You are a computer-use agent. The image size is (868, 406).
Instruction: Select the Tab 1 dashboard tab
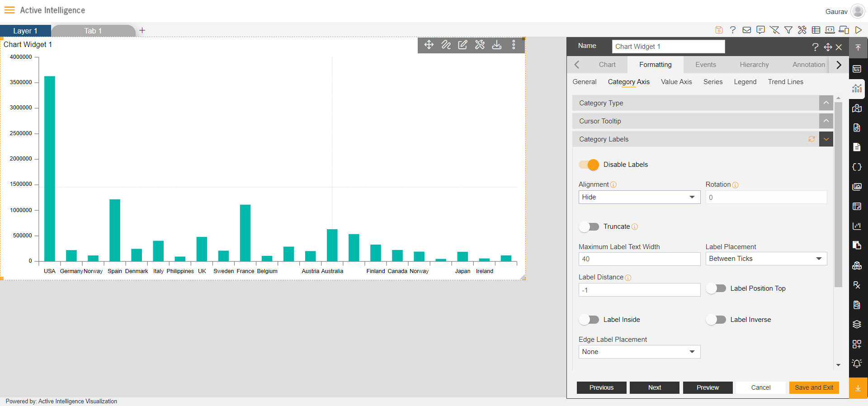coord(93,31)
